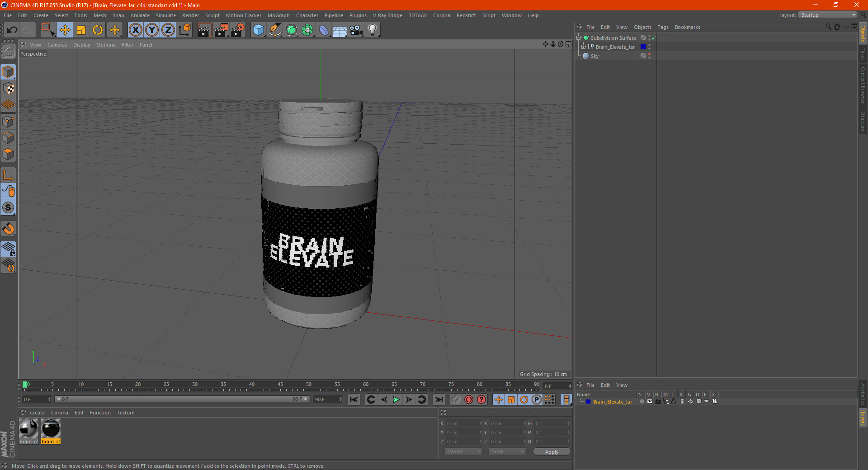Screen dimensions: 868x470
Task: Open the viewport Cameras menu
Action: tap(57, 45)
